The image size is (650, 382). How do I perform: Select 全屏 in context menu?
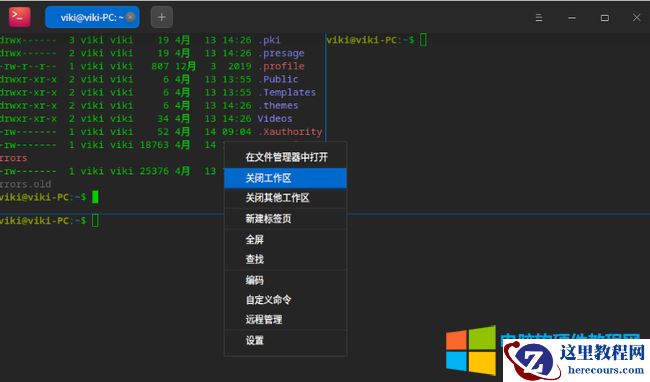point(286,239)
